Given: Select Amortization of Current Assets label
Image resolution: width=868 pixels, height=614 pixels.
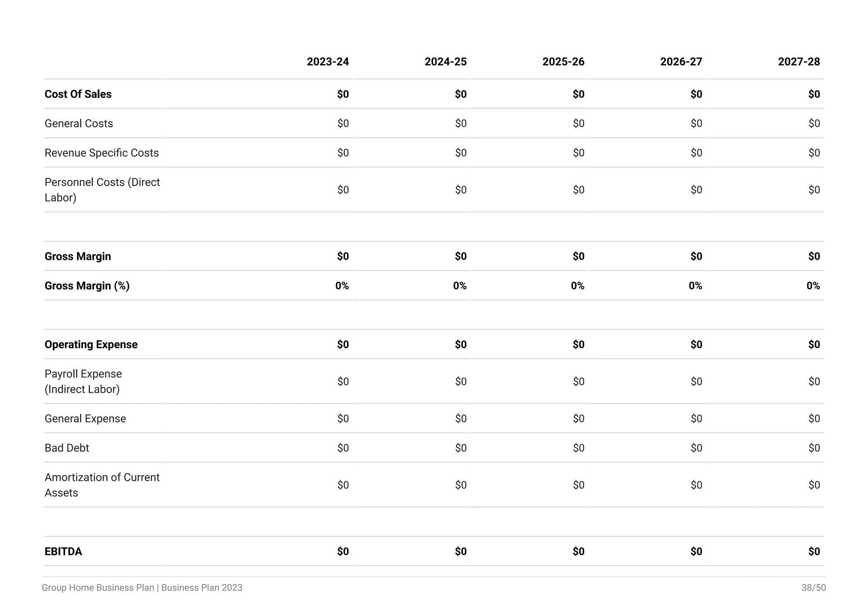Looking at the screenshot, I should pos(102,485).
